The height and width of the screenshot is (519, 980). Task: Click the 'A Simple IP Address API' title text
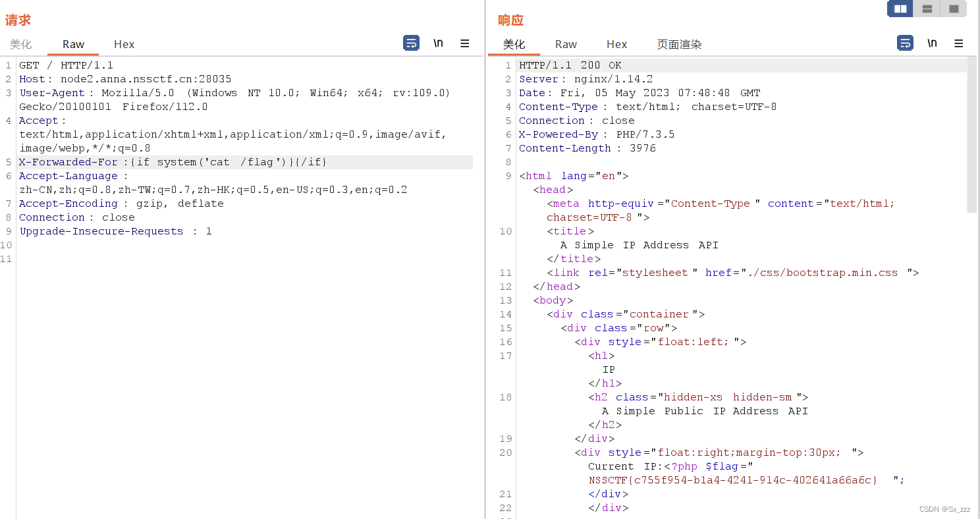(639, 245)
